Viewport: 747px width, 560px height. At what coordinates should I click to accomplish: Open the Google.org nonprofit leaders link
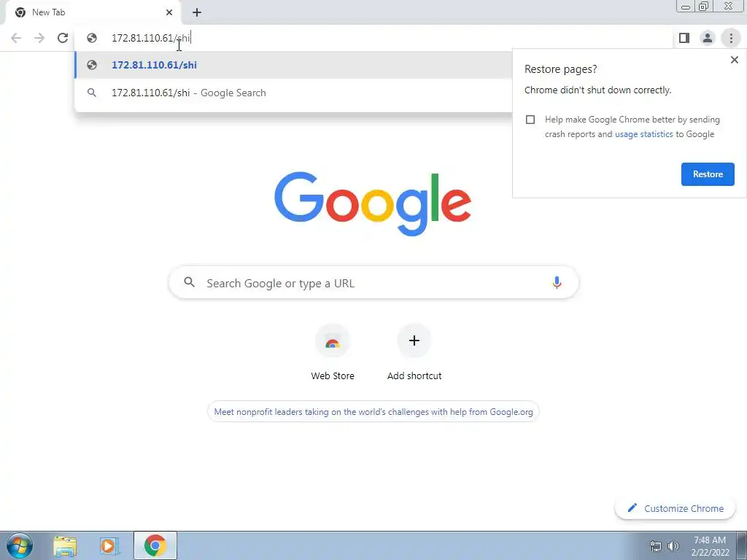(373, 412)
